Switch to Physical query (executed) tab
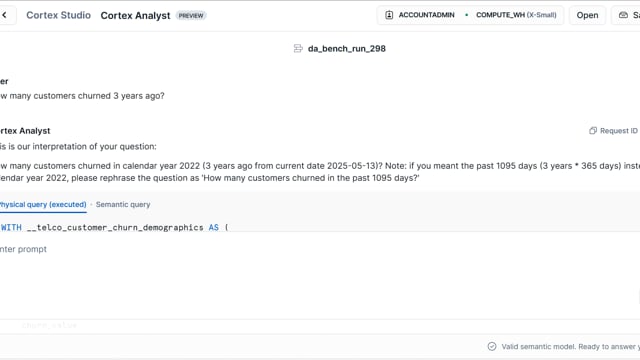The width and height of the screenshot is (640, 360). 42,204
